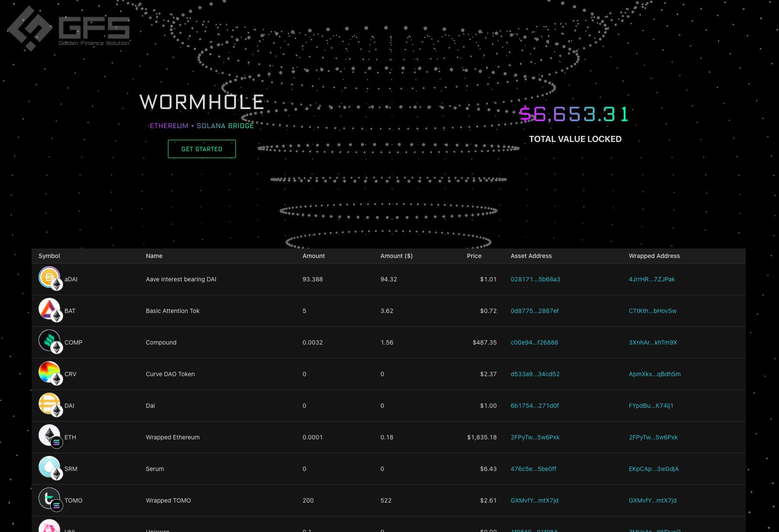Click the GET STARTED button
The height and width of the screenshot is (532, 779).
pyautogui.click(x=202, y=149)
